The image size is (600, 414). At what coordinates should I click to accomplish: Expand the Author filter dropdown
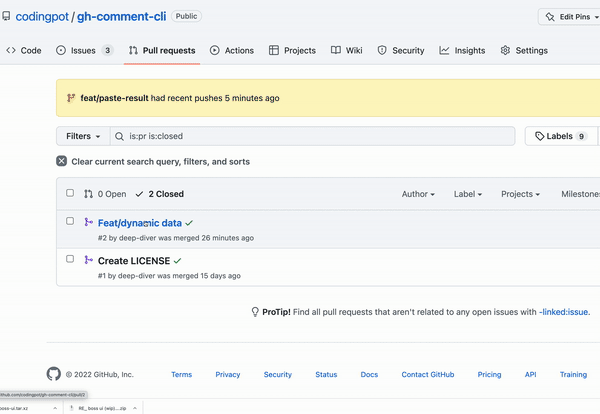click(x=418, y=194)
